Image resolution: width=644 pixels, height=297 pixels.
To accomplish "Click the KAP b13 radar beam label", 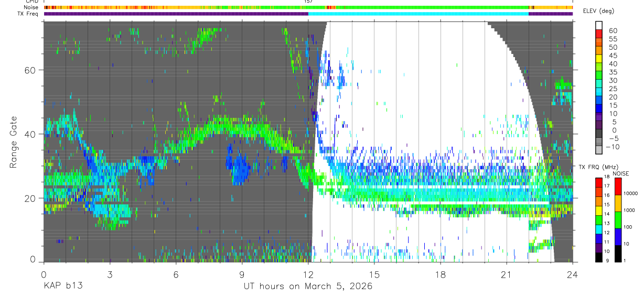I will [63, 287].
